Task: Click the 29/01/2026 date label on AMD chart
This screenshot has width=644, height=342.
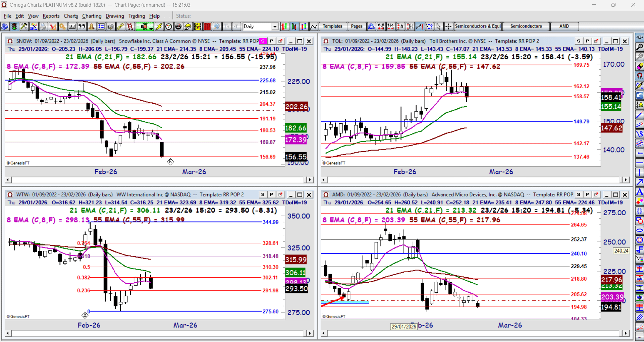Action: pyautogui.click(x=404, y=327)
